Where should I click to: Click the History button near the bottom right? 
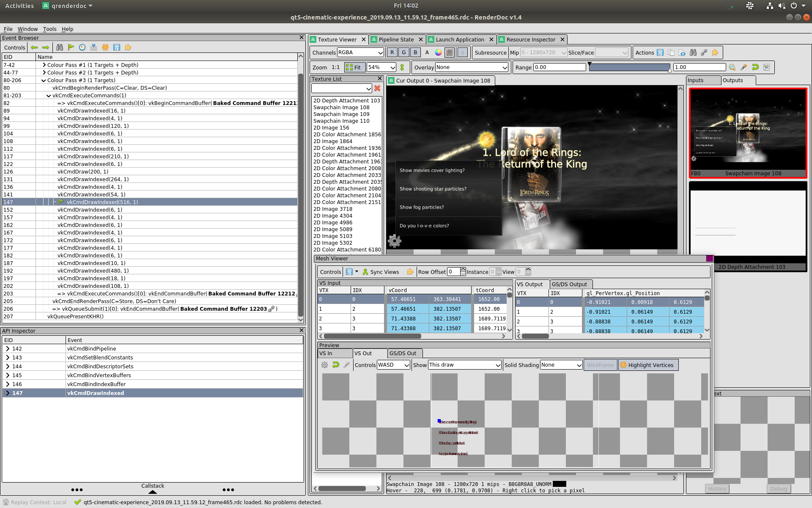tap(717, 488)
